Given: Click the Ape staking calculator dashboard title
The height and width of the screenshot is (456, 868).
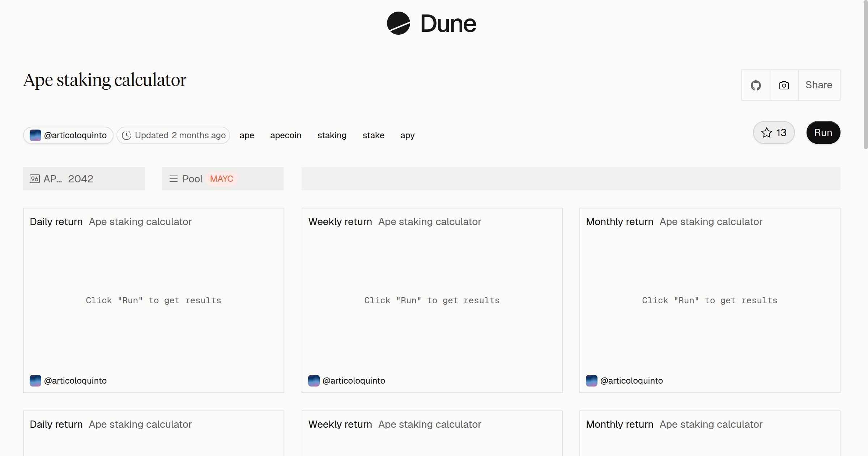Looking at the screenshot, I should [105, 80].
